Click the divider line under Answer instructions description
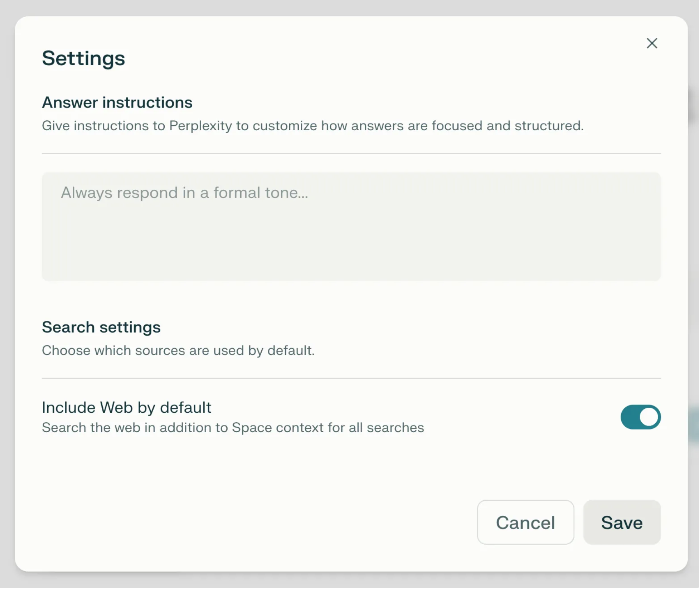Viewport: 700px width, 589px height. (351, 154)
